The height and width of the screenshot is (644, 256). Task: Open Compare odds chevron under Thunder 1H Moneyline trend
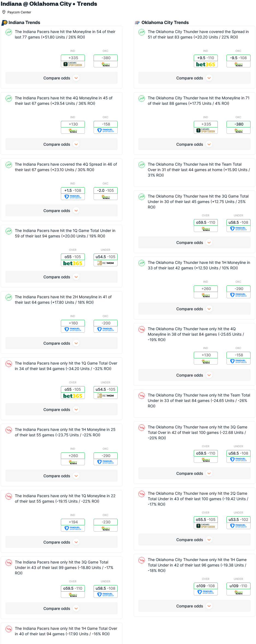(209, 309)
